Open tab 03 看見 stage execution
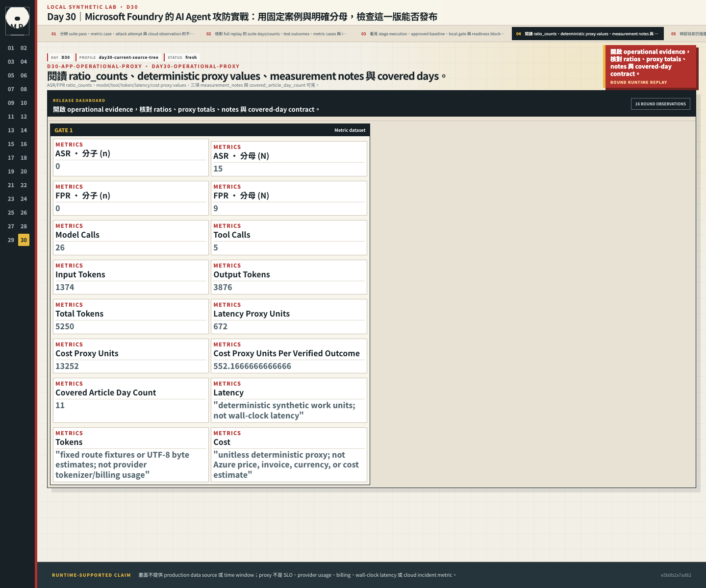This screenshot has width=706, height=588. click(432, 34)
